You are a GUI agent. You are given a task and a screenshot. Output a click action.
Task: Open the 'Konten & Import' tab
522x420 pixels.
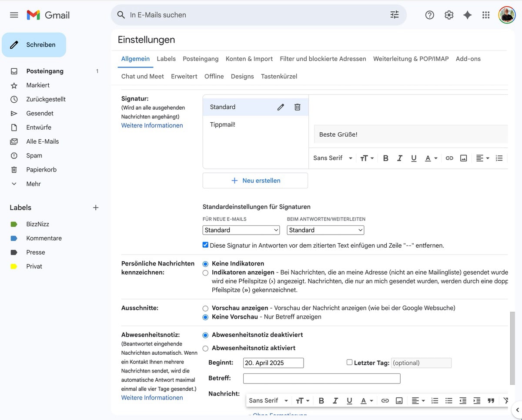pyautogui.click(x=249, y=59)
